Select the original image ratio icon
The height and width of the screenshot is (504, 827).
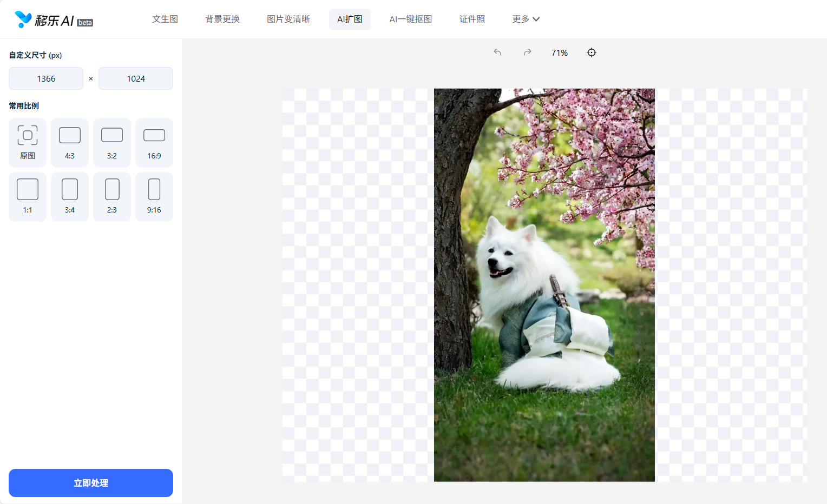pos(28,142)
